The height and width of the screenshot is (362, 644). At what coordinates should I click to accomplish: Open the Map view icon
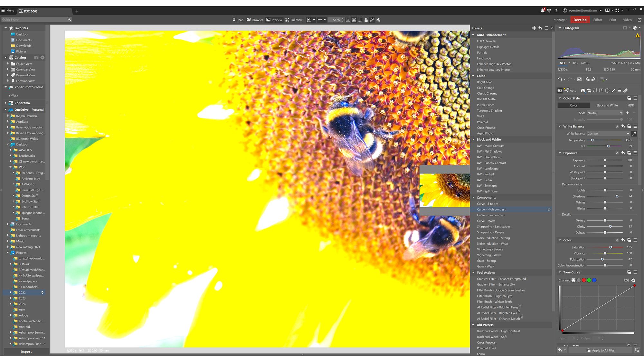(234, 20)
